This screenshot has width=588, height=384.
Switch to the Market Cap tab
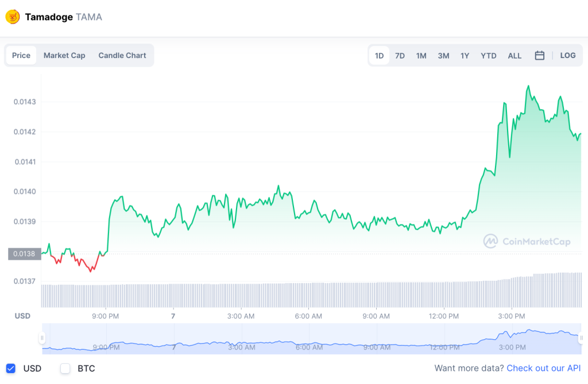(64, 56)
